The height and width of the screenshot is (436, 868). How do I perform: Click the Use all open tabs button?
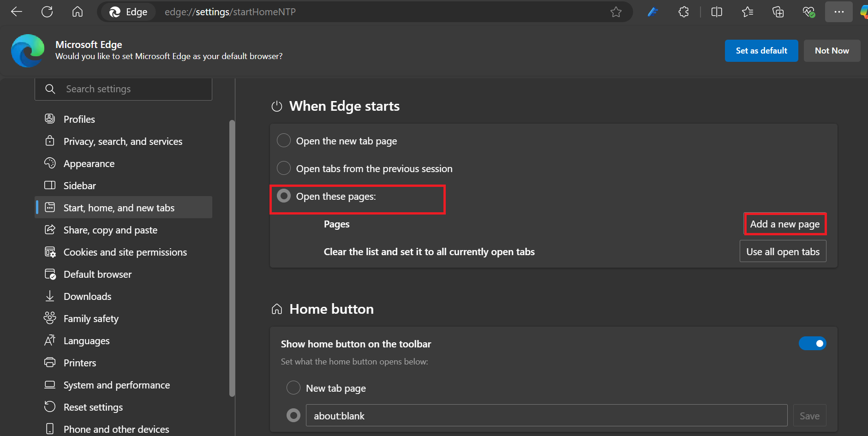pos(783,251)
